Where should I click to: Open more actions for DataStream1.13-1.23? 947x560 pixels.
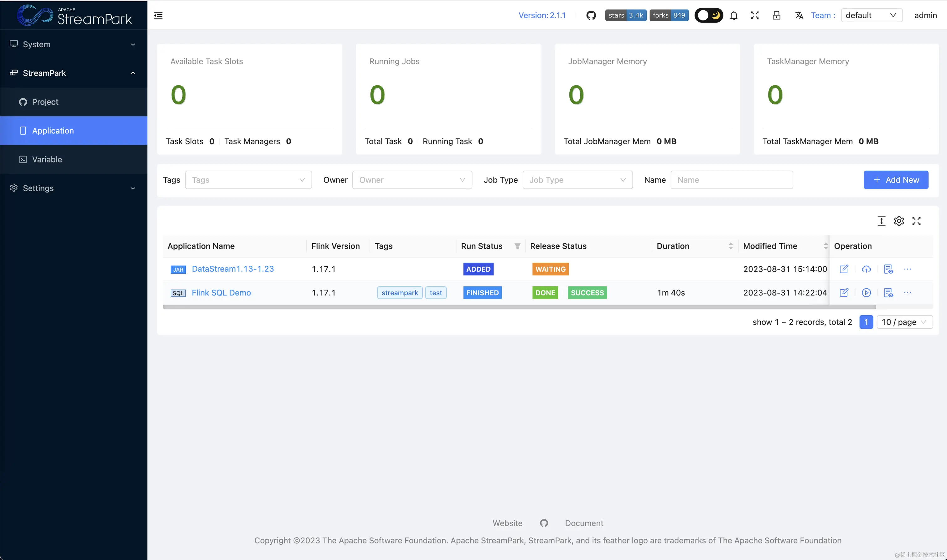pos(907,269)
